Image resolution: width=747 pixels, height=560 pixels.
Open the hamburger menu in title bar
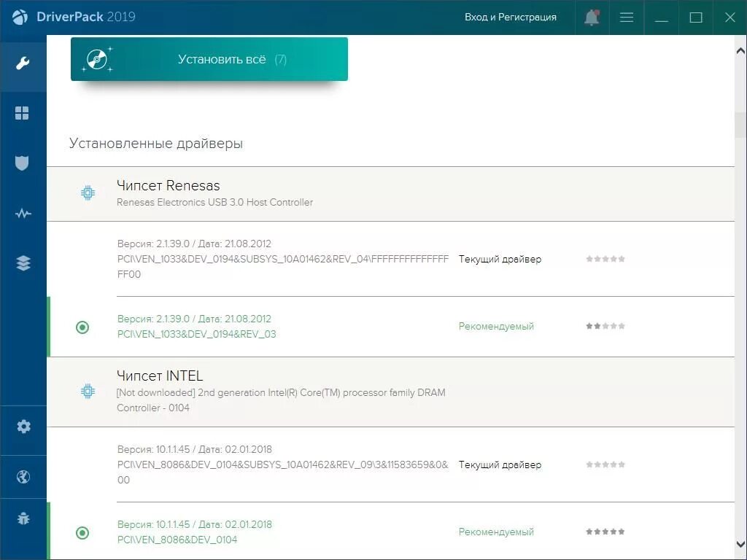point(627,17)
